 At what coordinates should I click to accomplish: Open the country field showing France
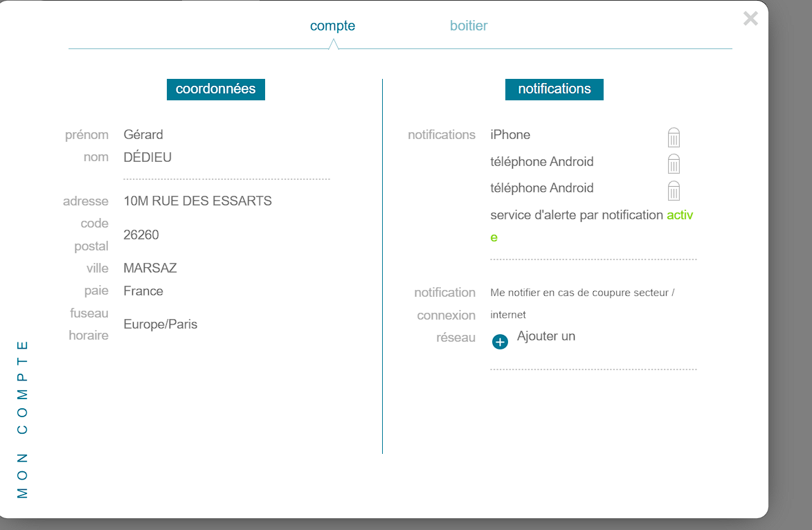pyautogui.click(x=143, y=291)
